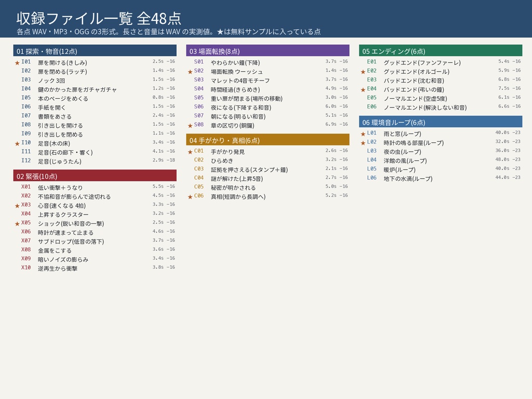Click the subtitle line about WAV・MP3・OGG formats
This screenshot has width=532, height=399.
pyautogui.click(x=169, y=32)
